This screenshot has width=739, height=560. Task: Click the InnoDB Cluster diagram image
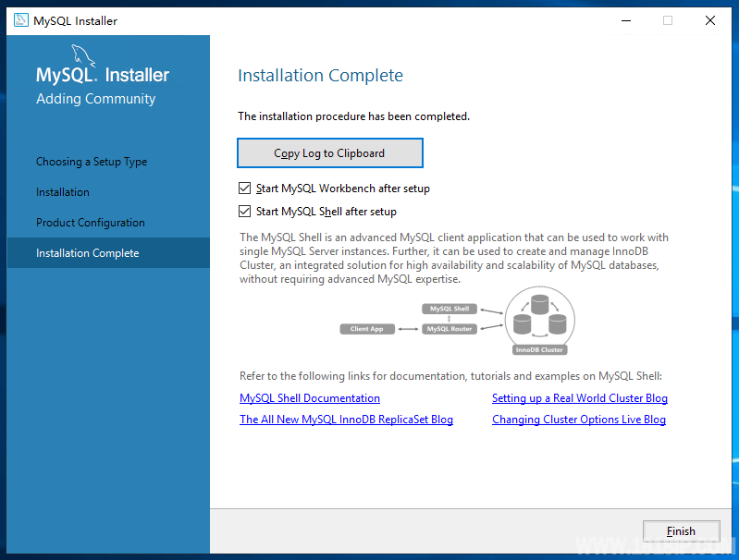tap(539, 321)
